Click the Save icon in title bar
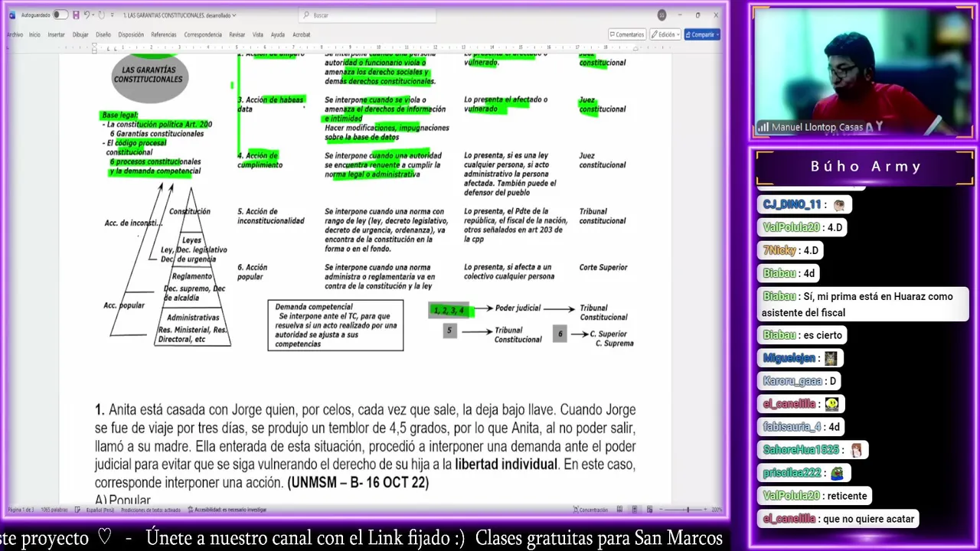This screenshot has height=551, width=980. (75, 15)
